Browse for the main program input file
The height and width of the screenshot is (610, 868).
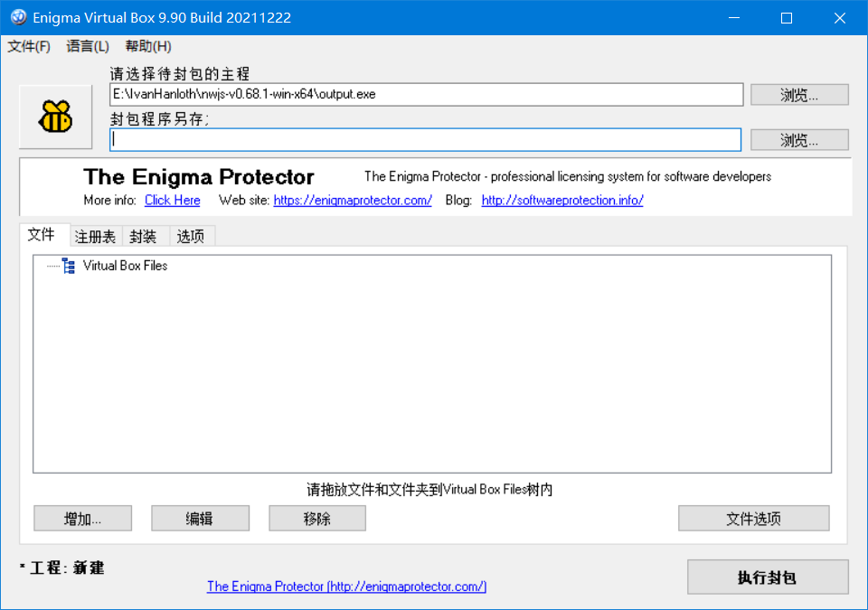(x=799, y=95)
